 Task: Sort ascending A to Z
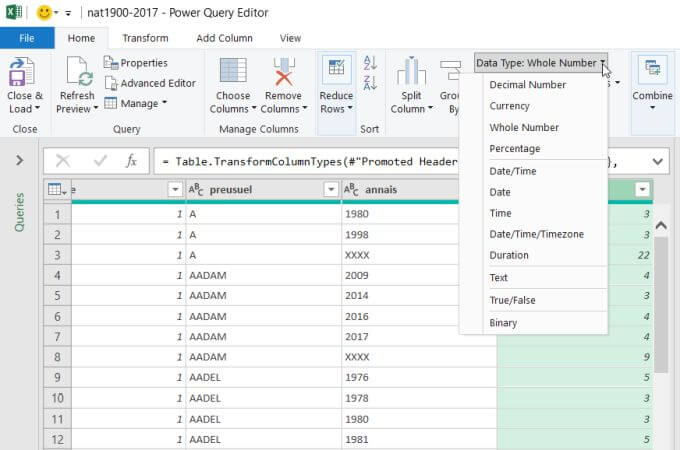coord(370,63)
